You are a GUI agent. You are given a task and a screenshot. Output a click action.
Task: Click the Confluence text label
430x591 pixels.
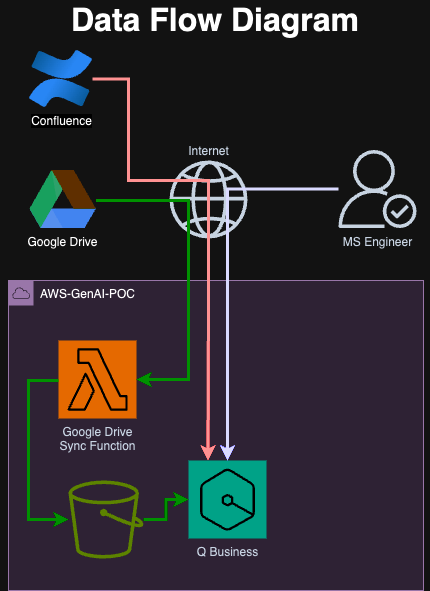coord(61,121)
